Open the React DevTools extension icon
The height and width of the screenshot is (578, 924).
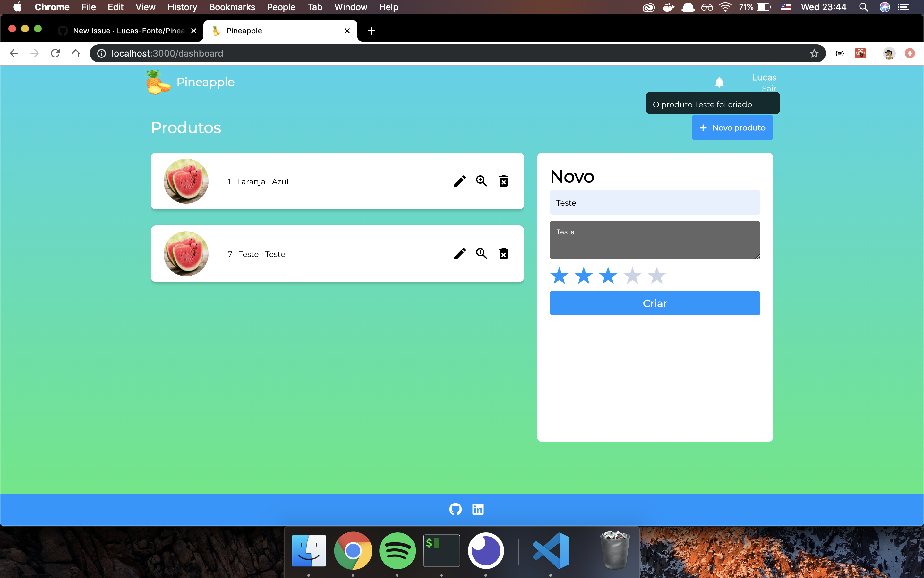(860, 53)
